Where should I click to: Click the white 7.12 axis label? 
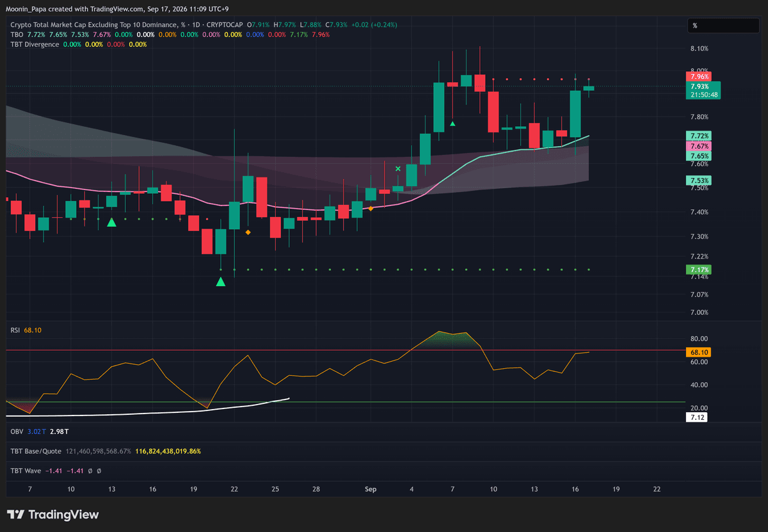(696, 417)
